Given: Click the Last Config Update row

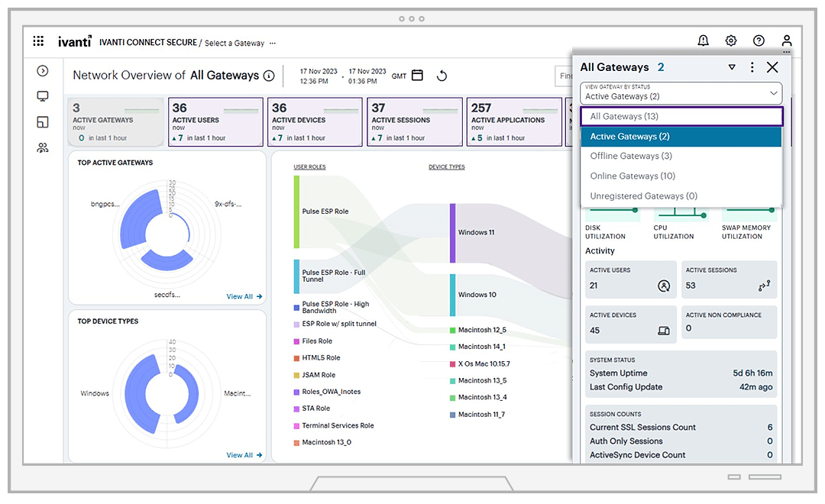Looking at the screenshot, I should click(681, 386).
